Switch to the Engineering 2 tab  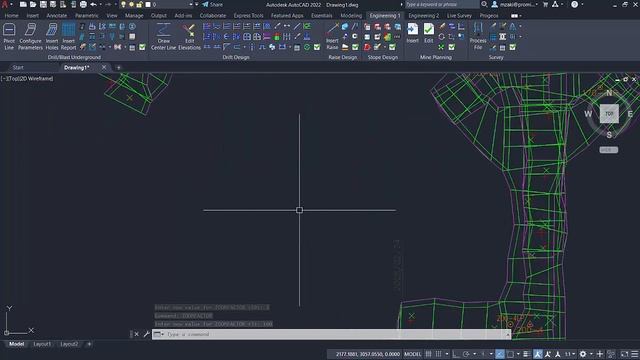point(424,16)
